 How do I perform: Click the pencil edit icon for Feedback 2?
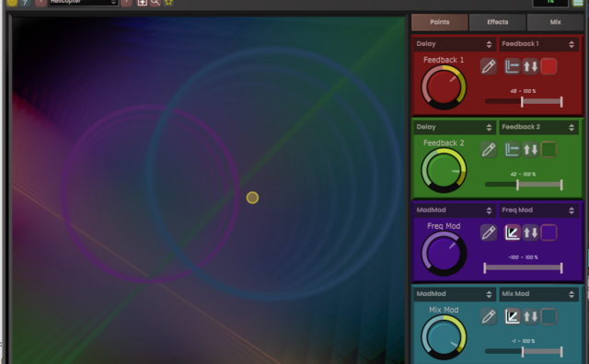click(x=489, y=150)
